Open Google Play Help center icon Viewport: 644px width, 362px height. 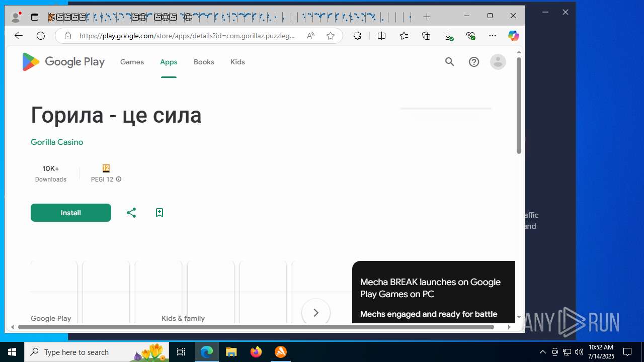tap(474, 62)
